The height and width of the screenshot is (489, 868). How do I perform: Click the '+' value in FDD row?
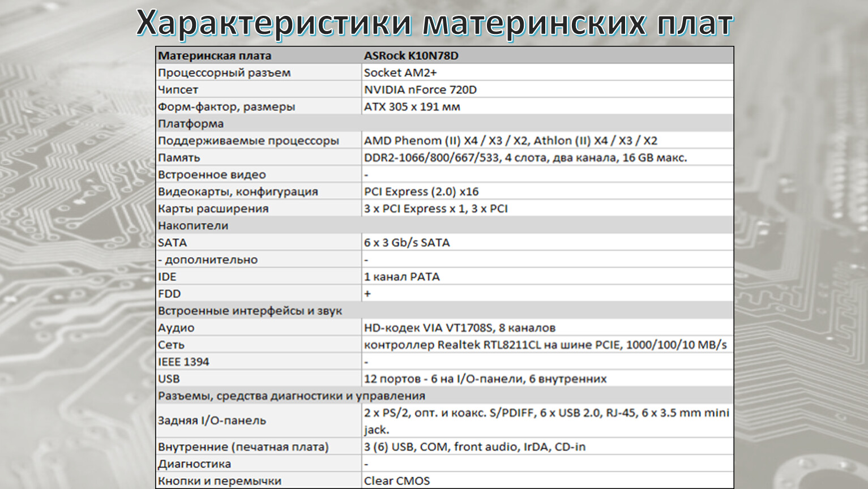(367, 293)
